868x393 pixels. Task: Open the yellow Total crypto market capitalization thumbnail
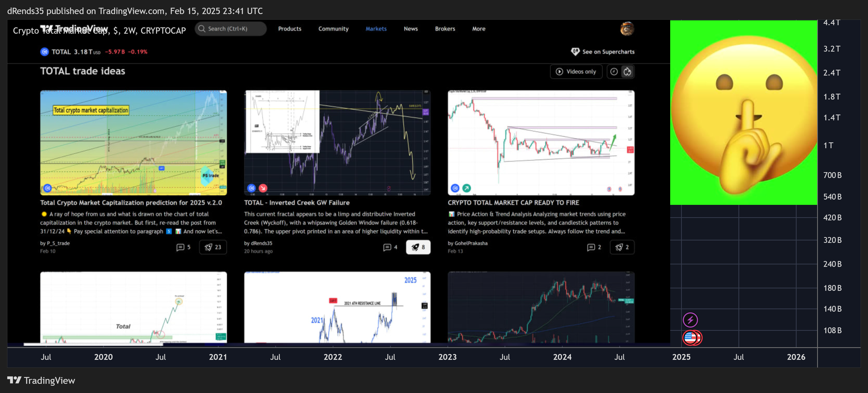(133, 143)
